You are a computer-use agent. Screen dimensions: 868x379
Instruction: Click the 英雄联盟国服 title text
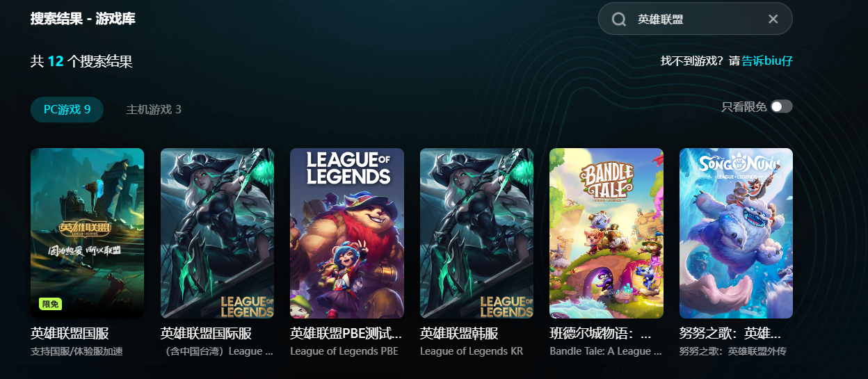pos(70,333)
